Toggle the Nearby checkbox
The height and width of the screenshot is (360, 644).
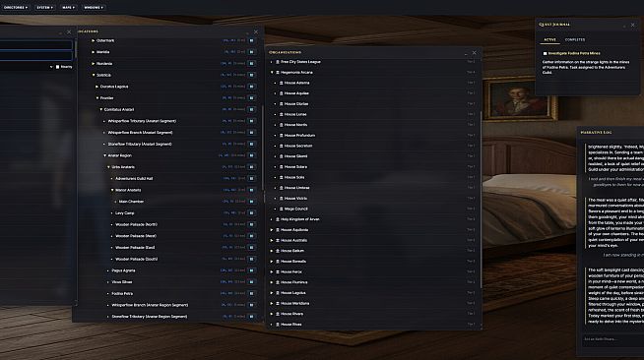pyautogui.click(x=57, y=67)
